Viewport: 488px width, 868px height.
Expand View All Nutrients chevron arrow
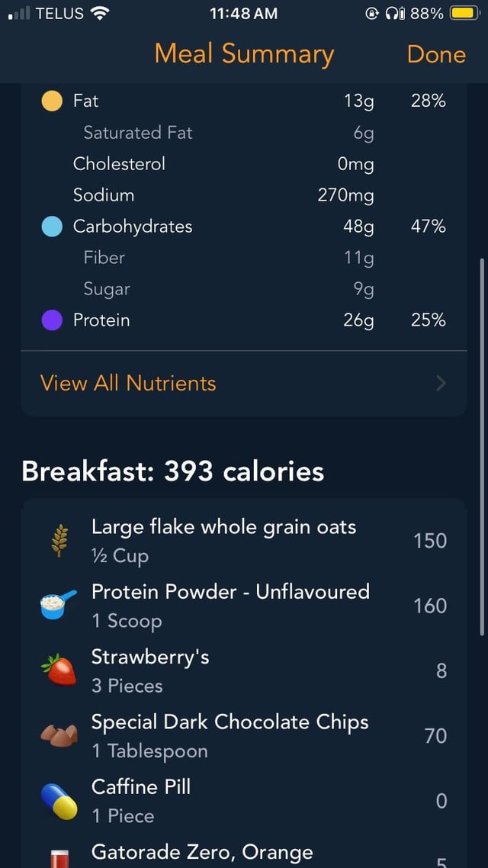[x=441, y=383]
